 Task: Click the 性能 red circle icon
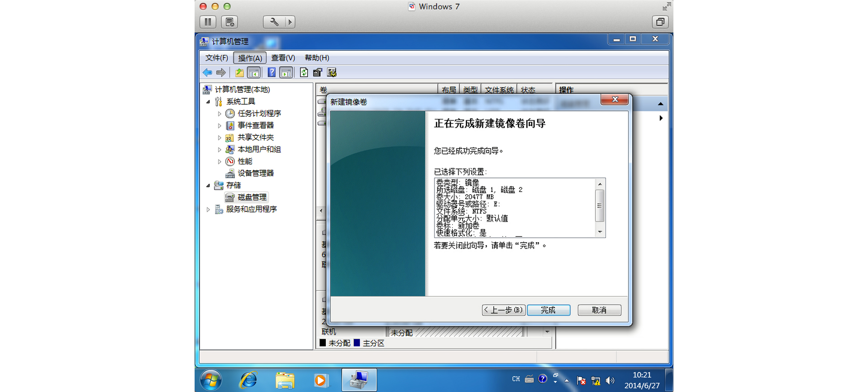point(230,161)
